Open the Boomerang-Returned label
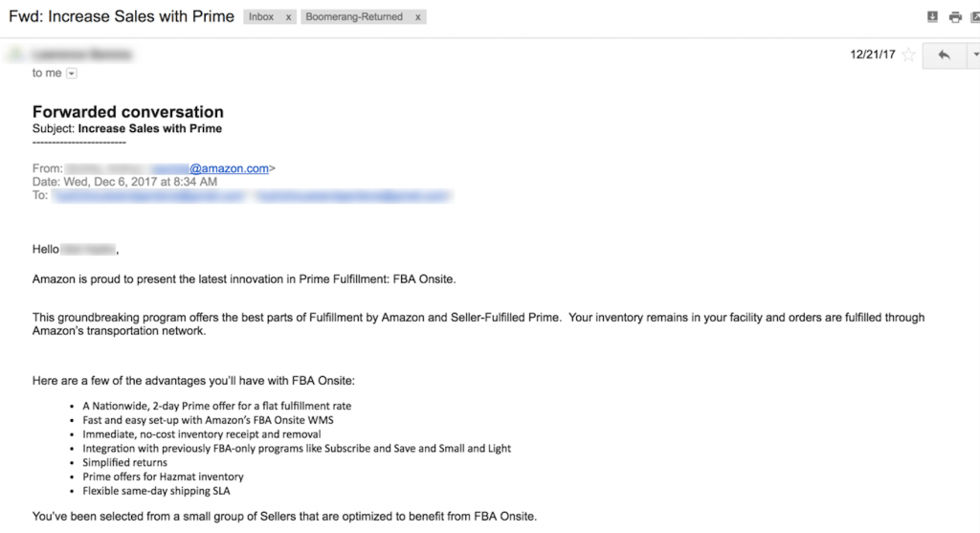Viewport: 980px width, 533px height. coord(354,17)
